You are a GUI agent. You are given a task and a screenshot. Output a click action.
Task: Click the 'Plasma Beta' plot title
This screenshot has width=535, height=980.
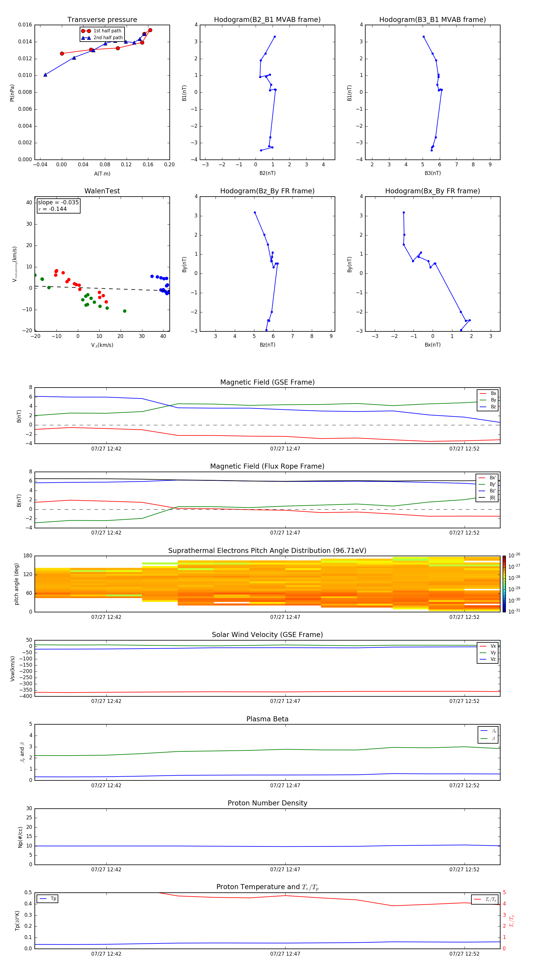(267, 719)
